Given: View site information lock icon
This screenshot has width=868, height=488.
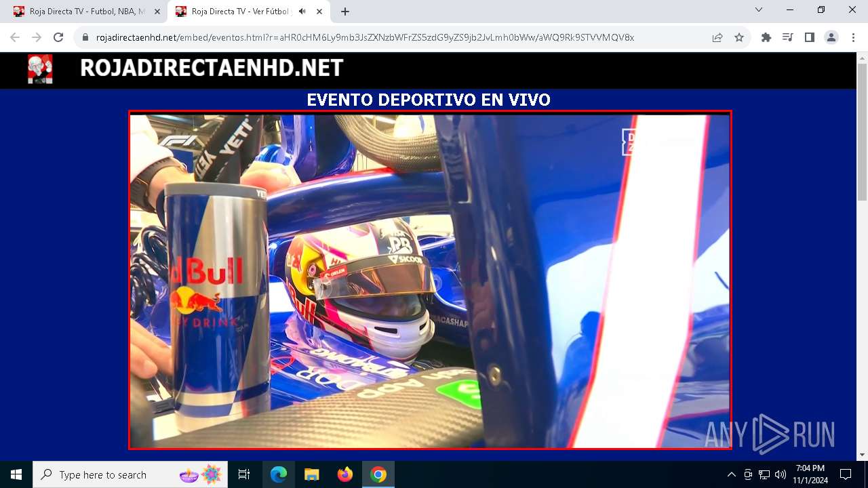Looking at the screenshot, I should point(85,37).
